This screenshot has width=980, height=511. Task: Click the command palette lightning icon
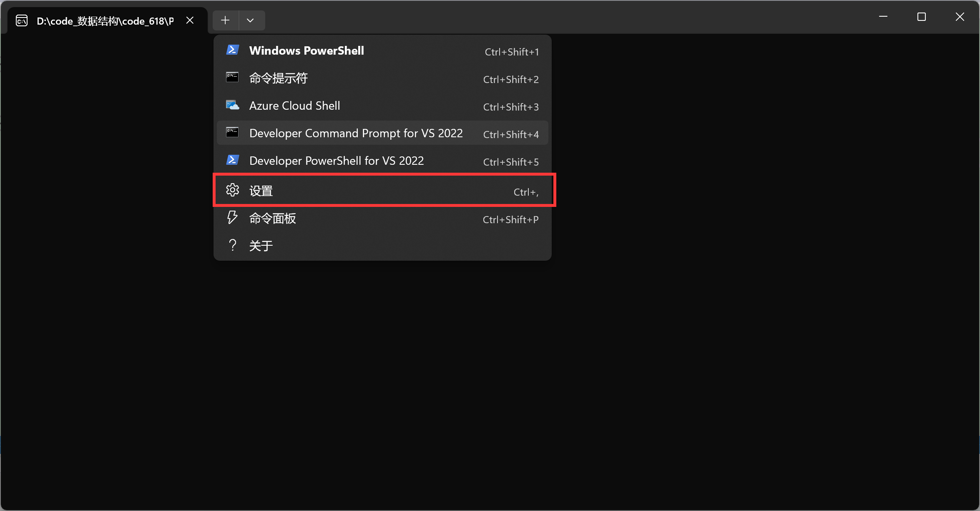232,218
